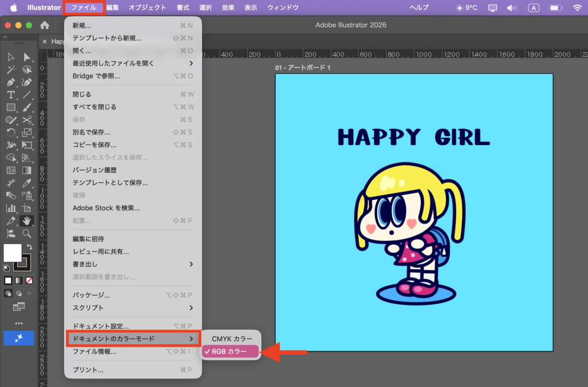Click the white fill color swatch
Viewport: 588px width, 387px height.
(x=12, y=252)
